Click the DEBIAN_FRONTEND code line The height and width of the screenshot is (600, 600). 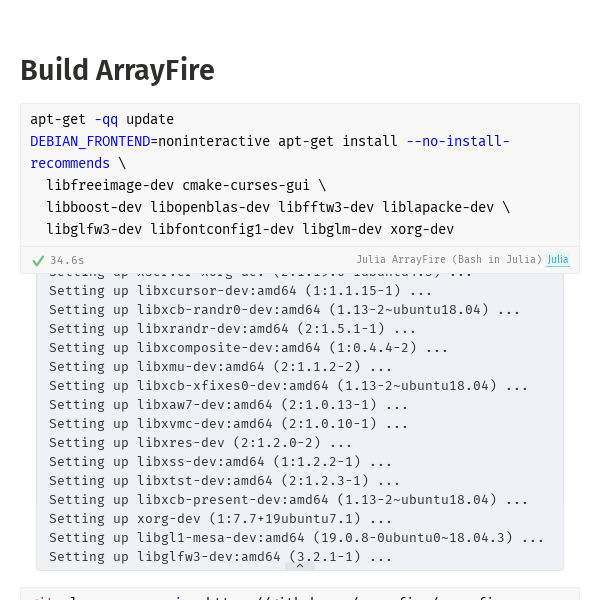coord(270,141)
